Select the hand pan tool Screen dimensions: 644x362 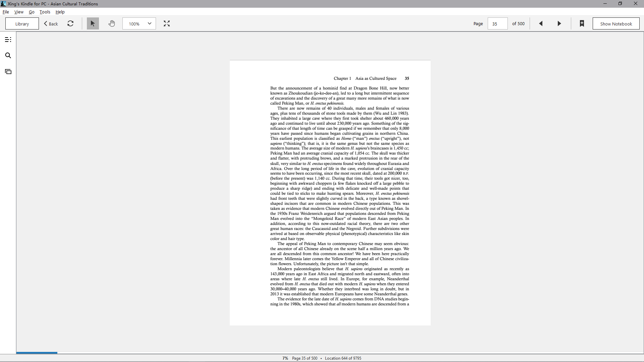pyautogui.click(x=112, y=23)
